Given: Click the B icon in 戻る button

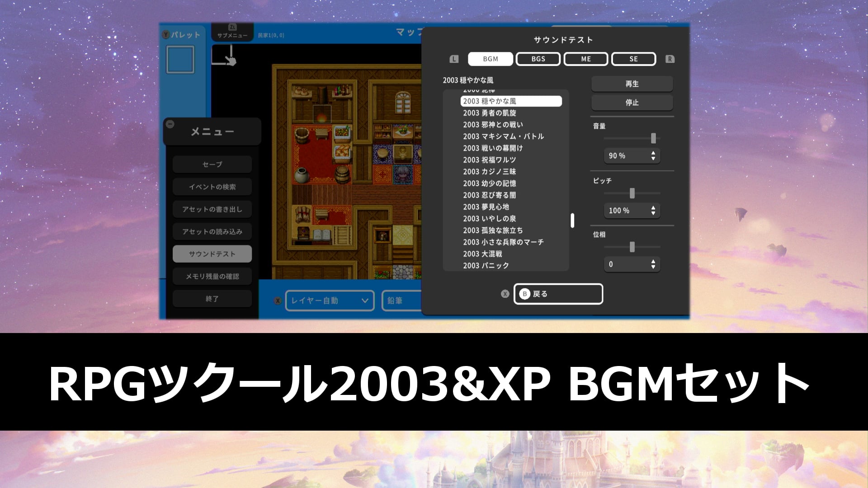Looking at the screenshot, I should [524, 294].
